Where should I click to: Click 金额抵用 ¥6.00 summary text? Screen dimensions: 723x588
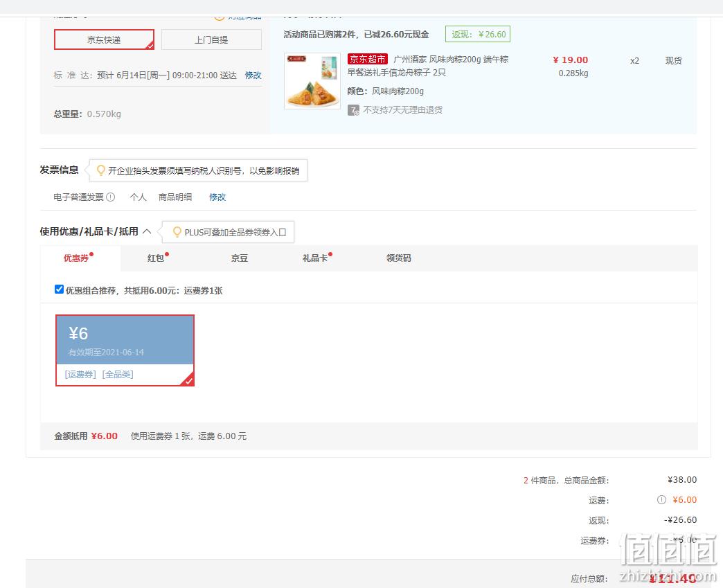(x=86, y=436)
